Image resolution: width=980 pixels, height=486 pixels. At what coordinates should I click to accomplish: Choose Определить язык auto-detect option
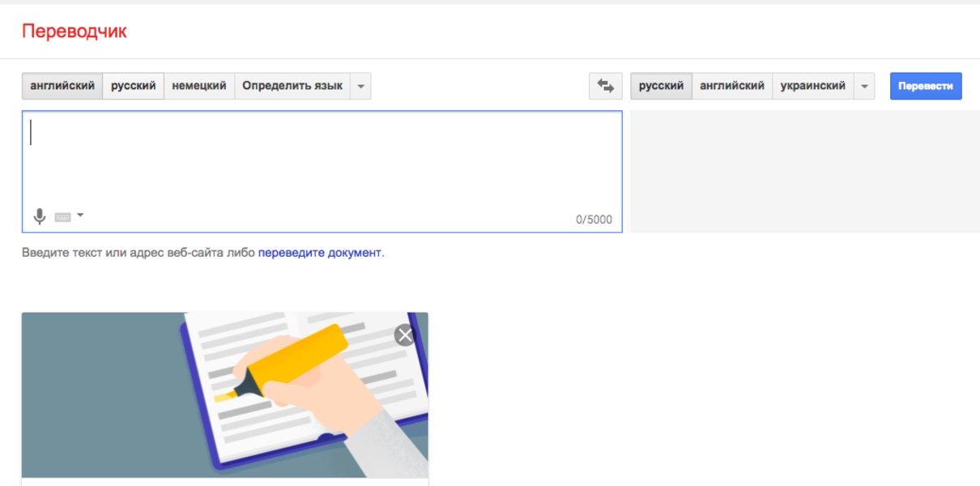292,86
